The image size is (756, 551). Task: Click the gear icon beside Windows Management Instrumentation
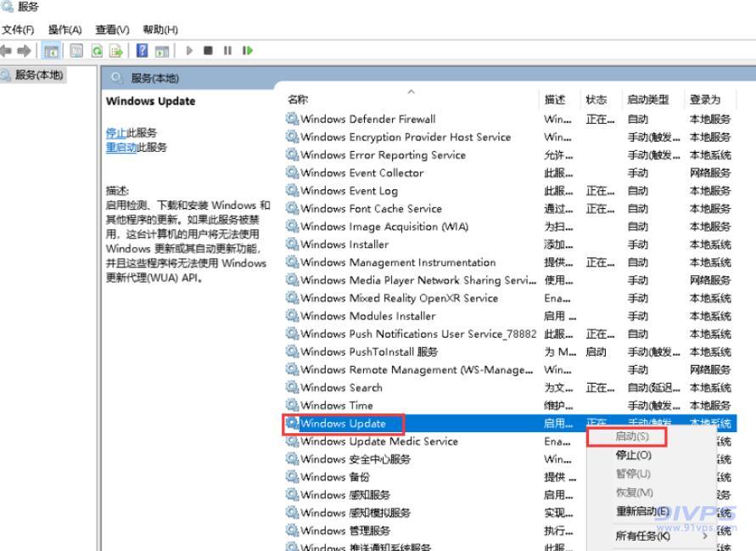[292, 261]
